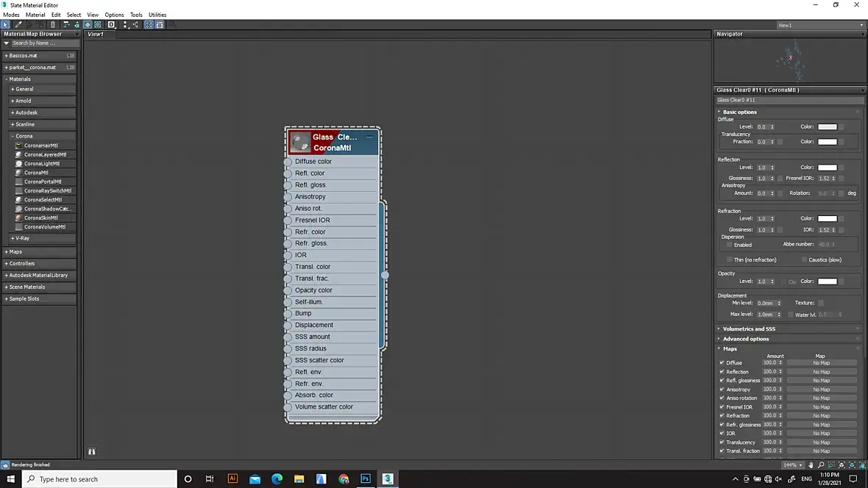
Task: Click Zoom Extents Selected navigation icon
Action: point(853,465)
